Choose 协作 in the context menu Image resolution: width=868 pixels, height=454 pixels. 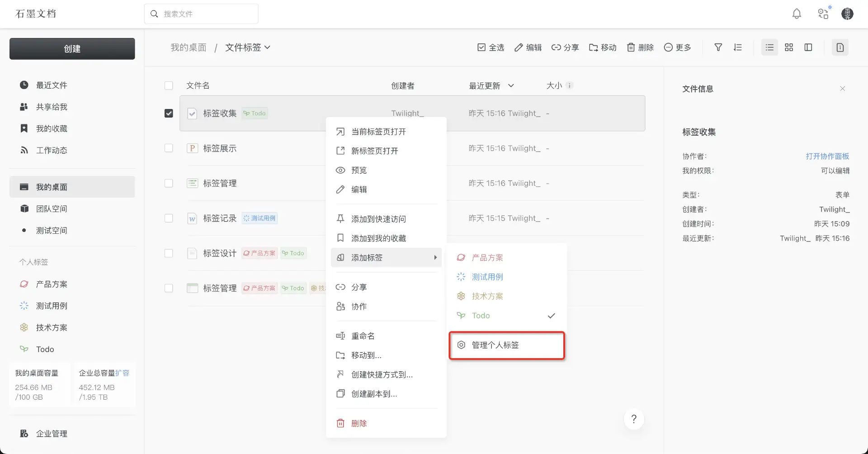(x=386, y=307)
